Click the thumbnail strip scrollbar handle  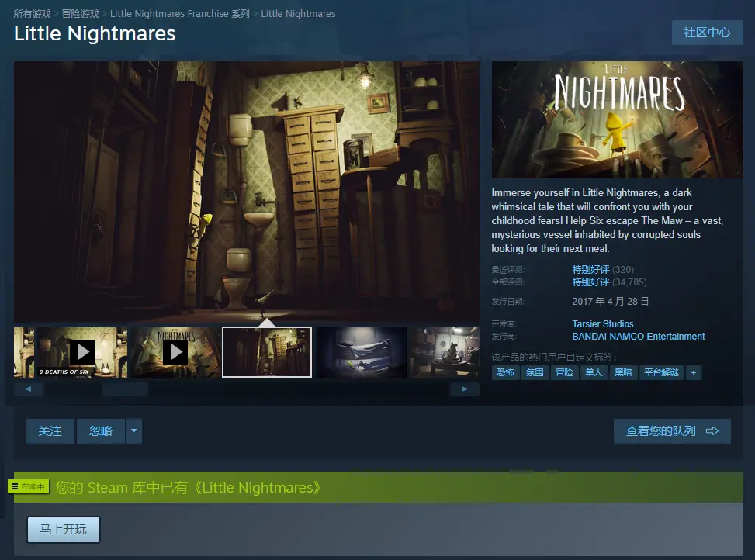125,389
